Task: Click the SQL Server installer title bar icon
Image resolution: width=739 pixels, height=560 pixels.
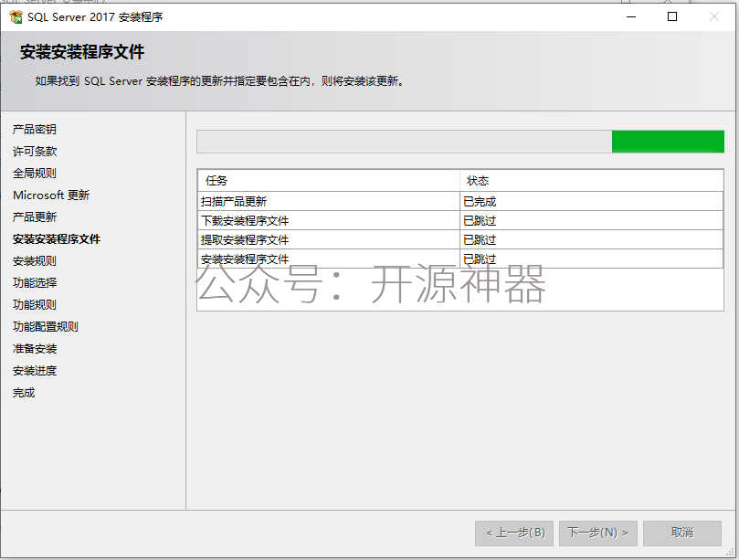Action: coord(16,17)
